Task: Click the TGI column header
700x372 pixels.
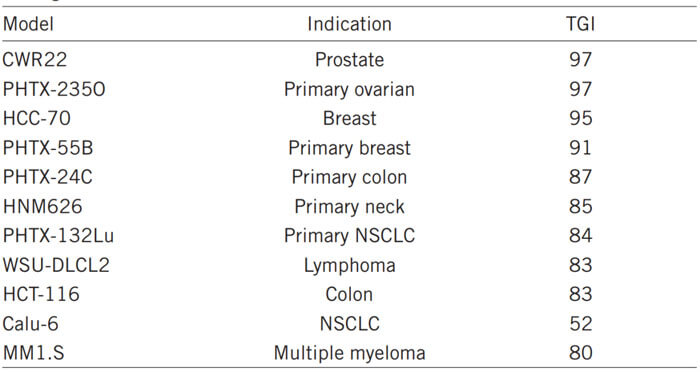Action: [580, 24]
